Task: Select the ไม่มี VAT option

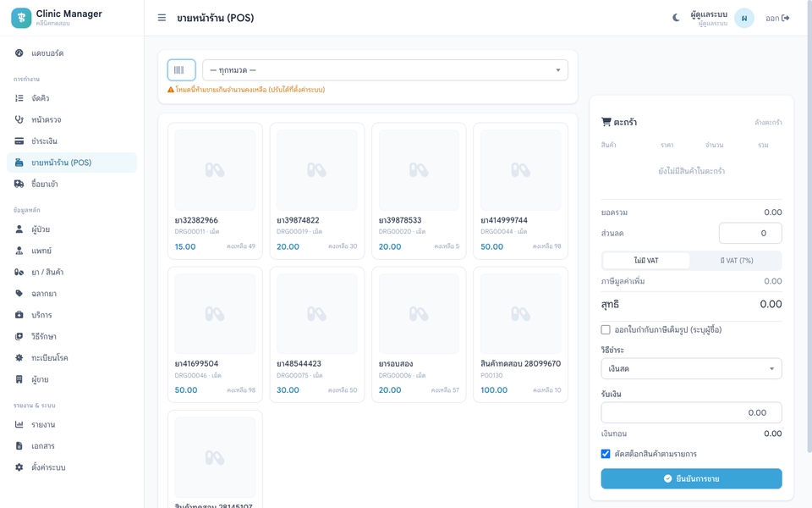Action: (x=645, y=260)
